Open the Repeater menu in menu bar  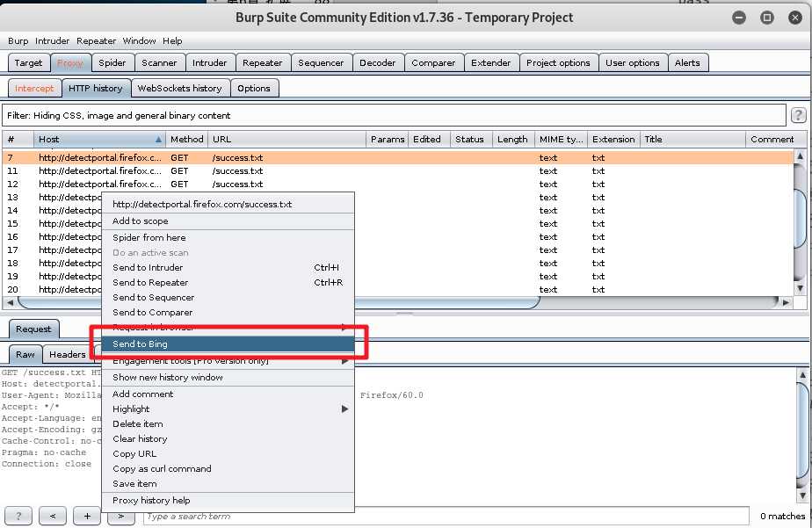97,41
